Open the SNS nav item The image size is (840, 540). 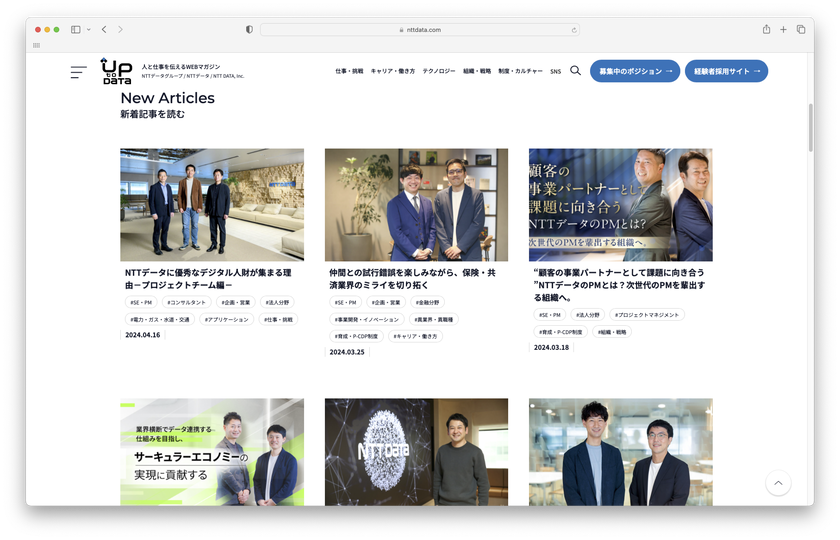(x=556, y=71)
